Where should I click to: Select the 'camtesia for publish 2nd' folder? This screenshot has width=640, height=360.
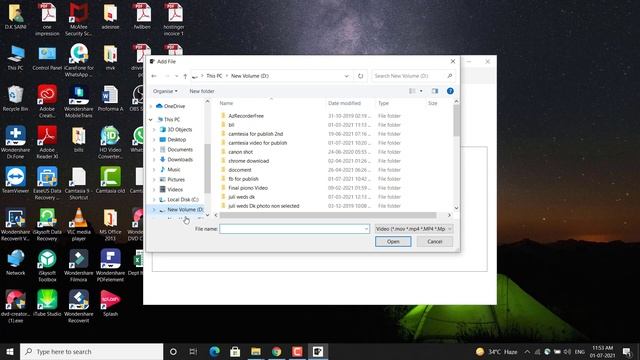click(x=256, y=134)
